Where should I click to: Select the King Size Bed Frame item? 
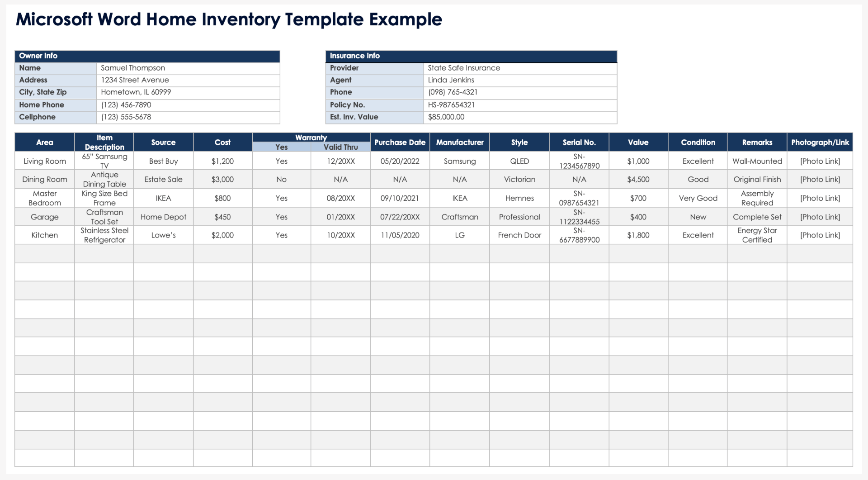[104, 198]
